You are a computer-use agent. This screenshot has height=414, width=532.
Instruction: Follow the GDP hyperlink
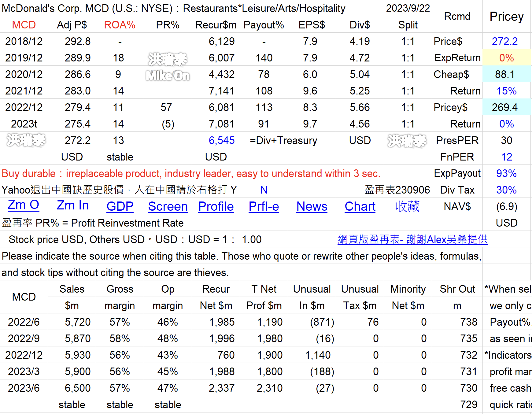pyautogui.click(x=120, y=207)
